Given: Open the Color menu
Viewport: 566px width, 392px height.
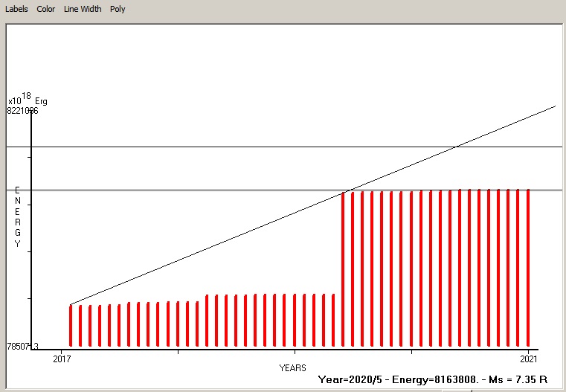Looking at the screenshot, I should click(46, 9).
